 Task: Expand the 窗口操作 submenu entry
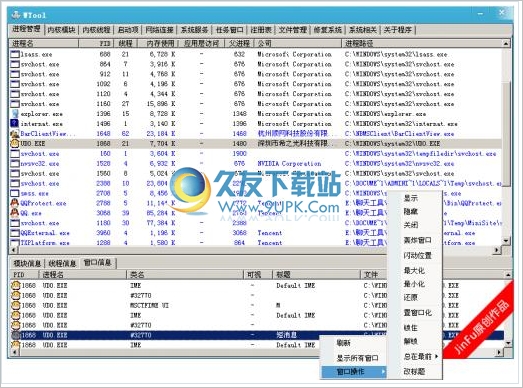[354, 372]
